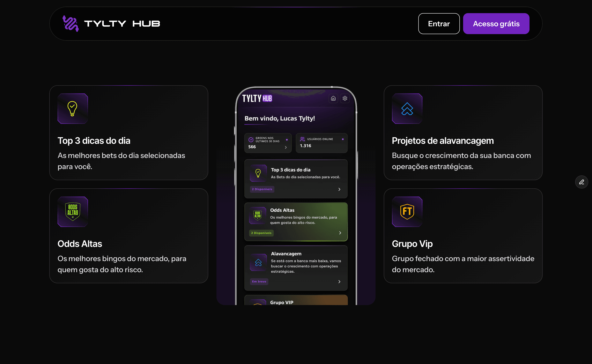Click the orange FT shield icon

[x=407, y=212]
